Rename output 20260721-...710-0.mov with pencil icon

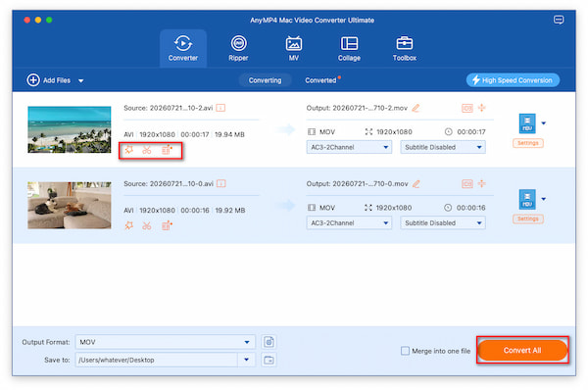point(416,184)
